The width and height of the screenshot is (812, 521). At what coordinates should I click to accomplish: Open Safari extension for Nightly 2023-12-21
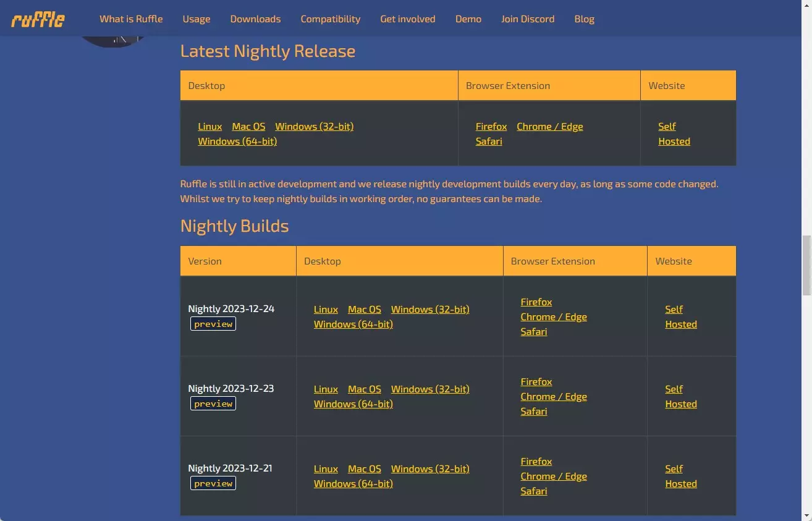click(534, 491)
